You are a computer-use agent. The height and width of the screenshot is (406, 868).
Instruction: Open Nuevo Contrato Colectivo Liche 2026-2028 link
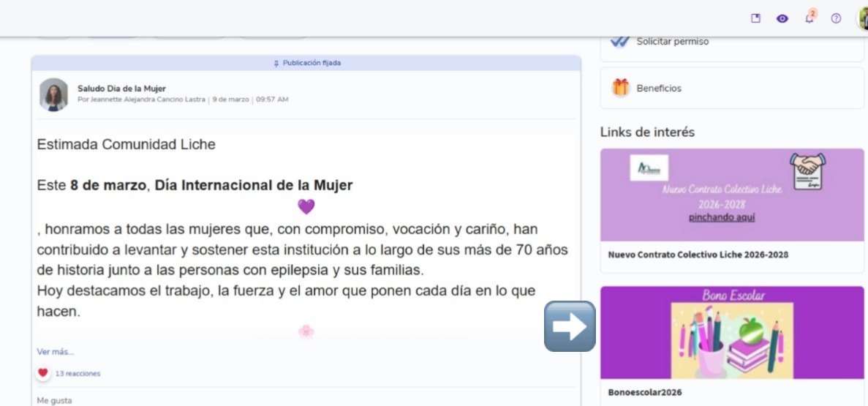click(698, 255)
